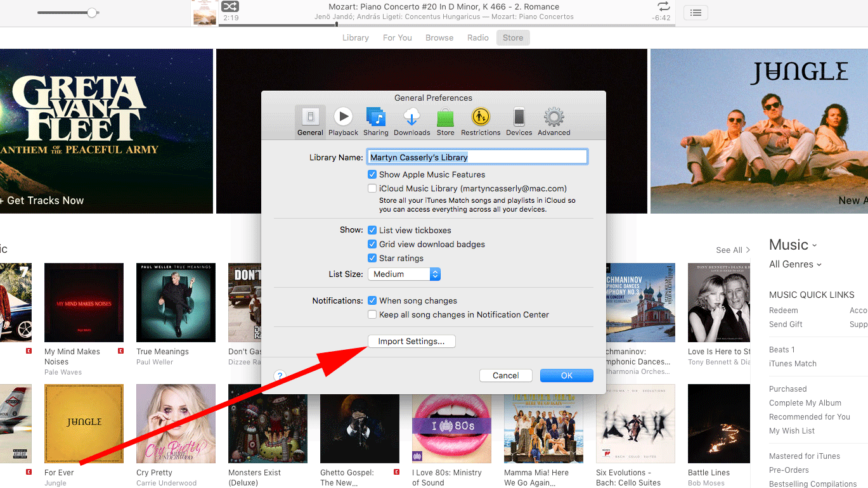
Task: Switch to the Library tab
Action: [355, 37]
